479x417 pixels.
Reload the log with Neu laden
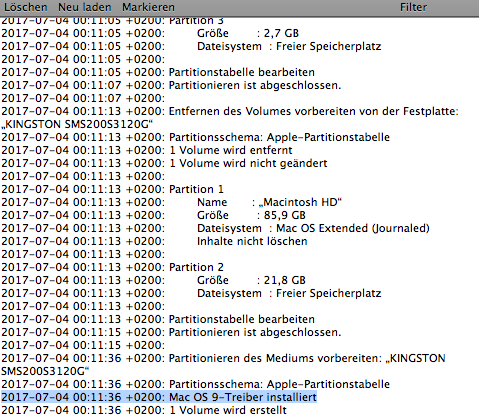point(85,7)
